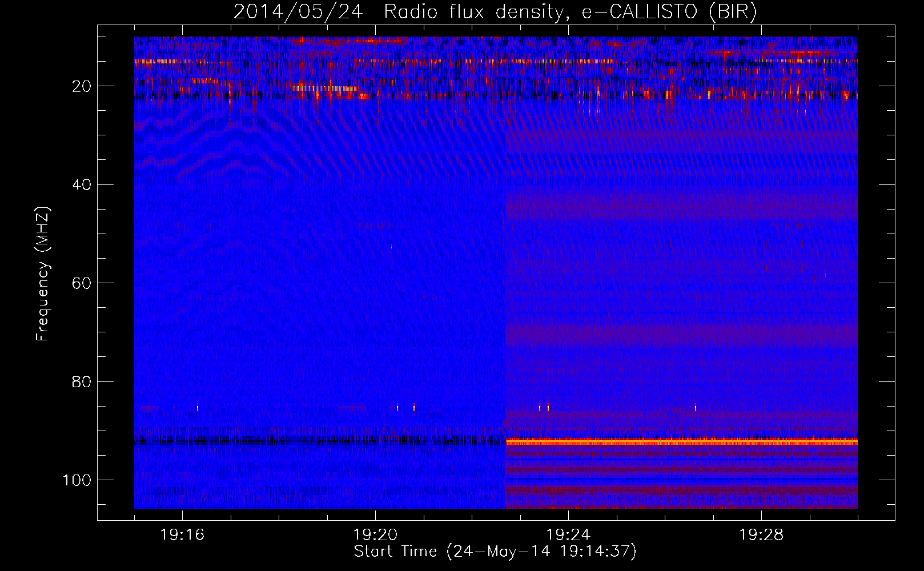Click the "60" frequency tick label
The width and height of the screenshot is (924, 571).
point(82,283)
